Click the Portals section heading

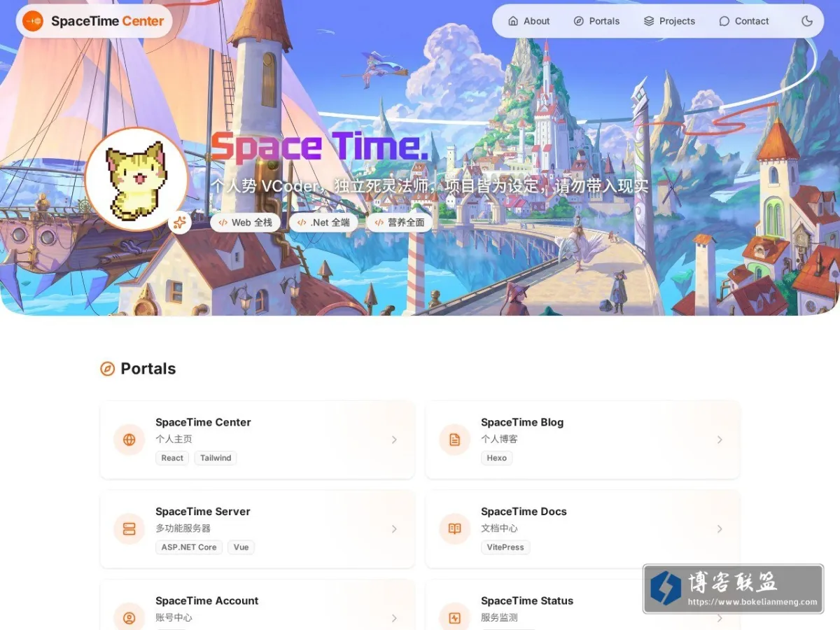148,369
